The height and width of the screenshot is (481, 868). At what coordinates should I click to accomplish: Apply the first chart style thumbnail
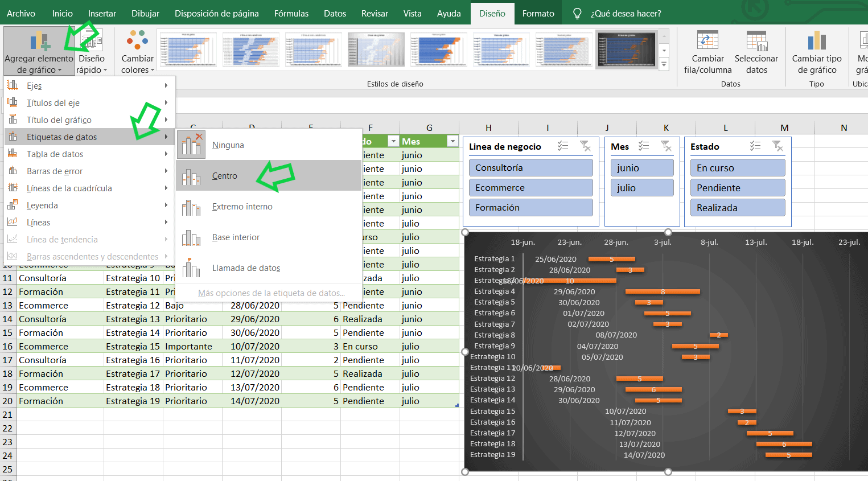tap(188, 50)
